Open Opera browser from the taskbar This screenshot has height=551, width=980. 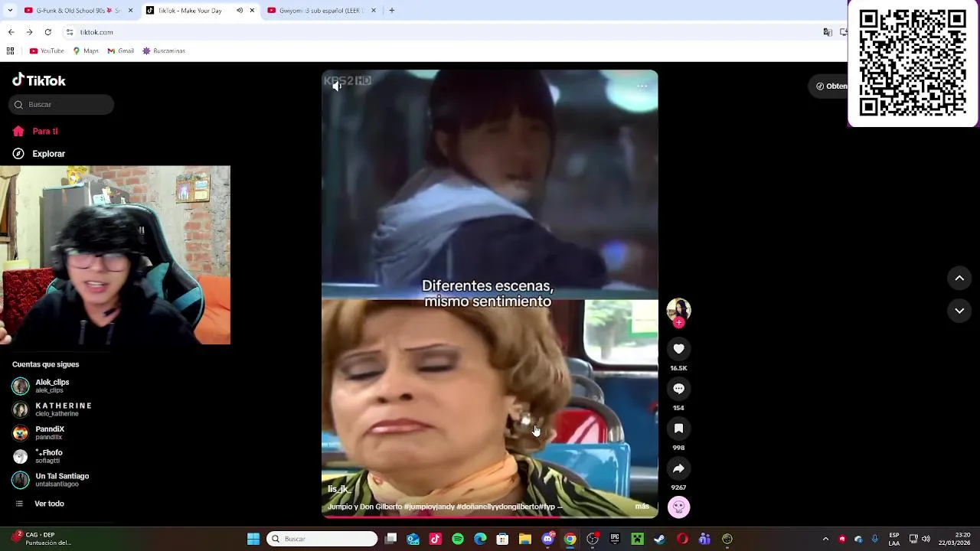(x=682, y=539)
